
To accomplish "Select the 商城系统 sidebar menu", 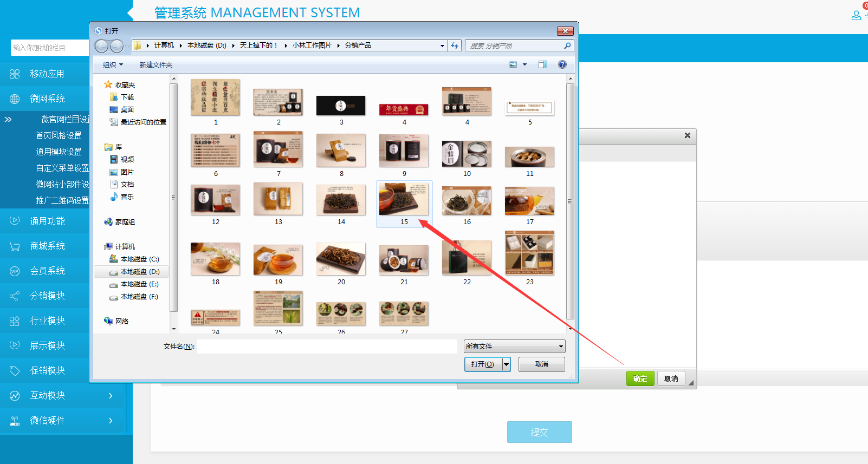I will pos(47,246).
